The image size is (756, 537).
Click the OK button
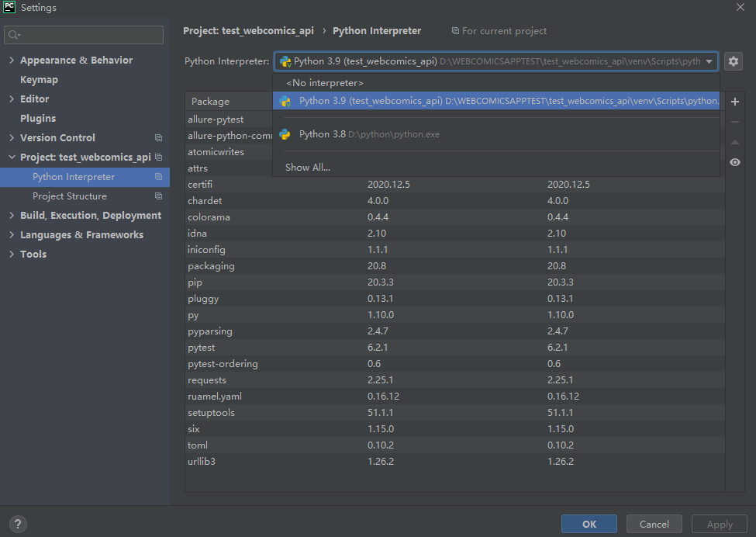(589, 524)
